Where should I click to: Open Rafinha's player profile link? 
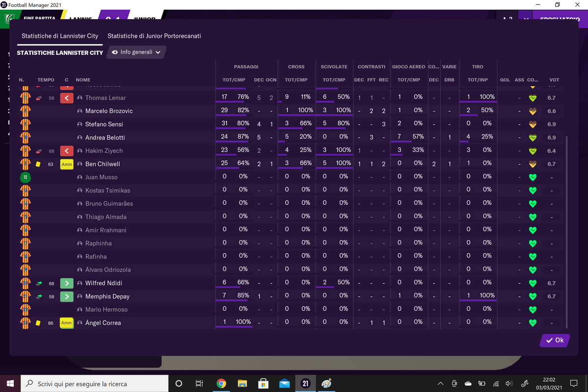pos(96,257)
